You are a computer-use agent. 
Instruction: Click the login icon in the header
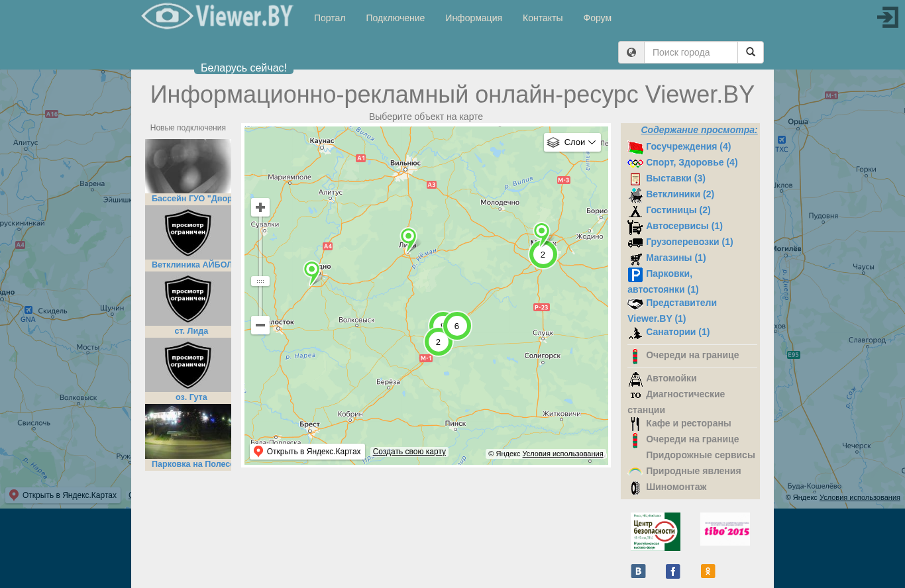[x=887, y=17]
